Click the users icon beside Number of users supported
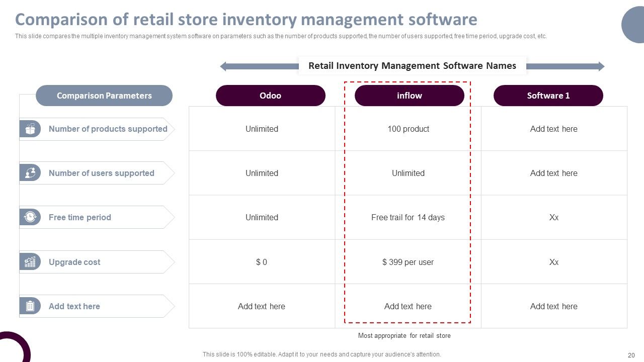This screenshot has height=362, width=644. (30, 173)
